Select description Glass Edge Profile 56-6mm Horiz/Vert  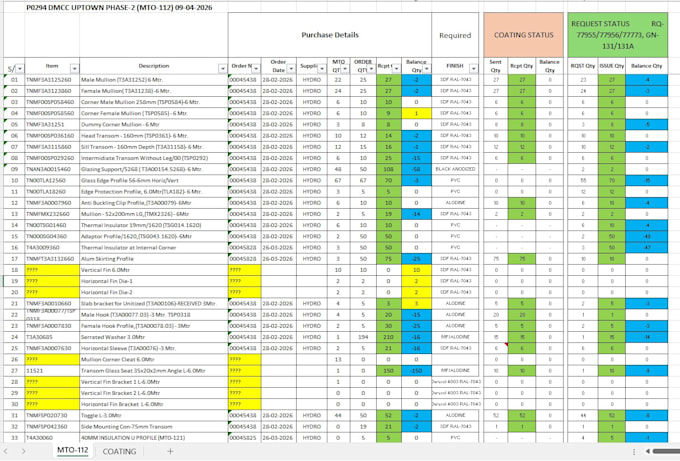154,180
